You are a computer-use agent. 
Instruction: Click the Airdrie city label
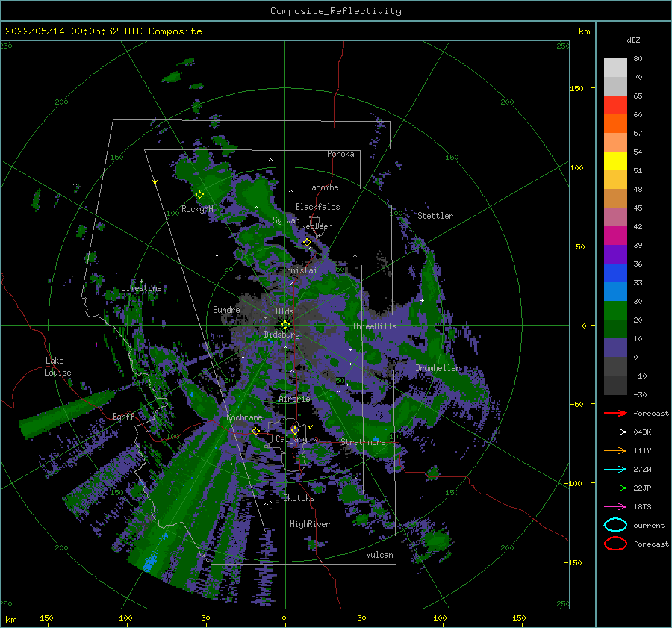tap(294, 399)
